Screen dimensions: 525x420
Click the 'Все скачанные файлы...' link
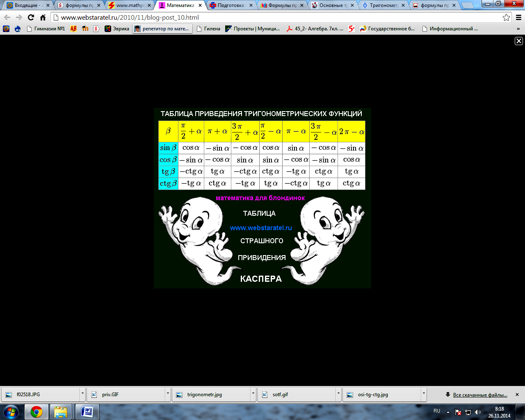click(x=480, y=395)
